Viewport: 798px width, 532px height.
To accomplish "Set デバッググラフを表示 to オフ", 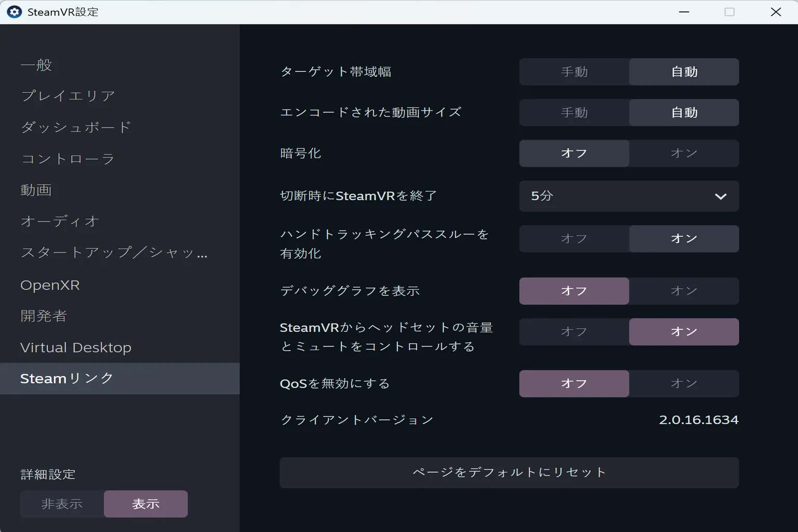I will (x=574, y=291).
